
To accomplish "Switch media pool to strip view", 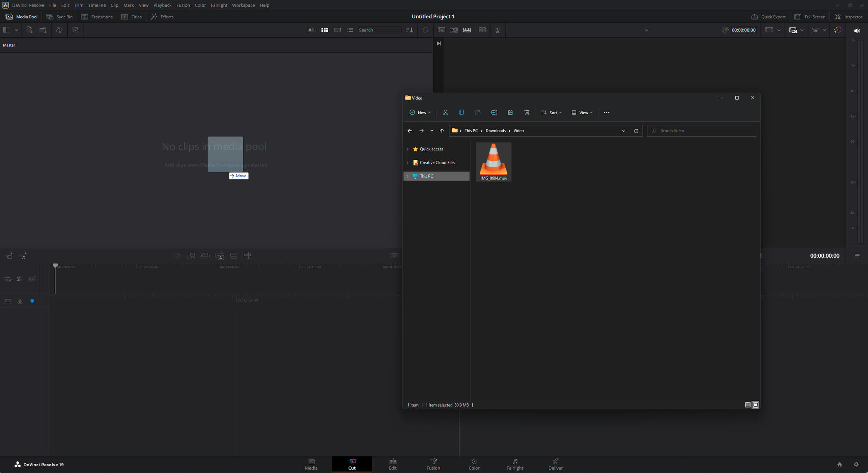I will point(337,30).
